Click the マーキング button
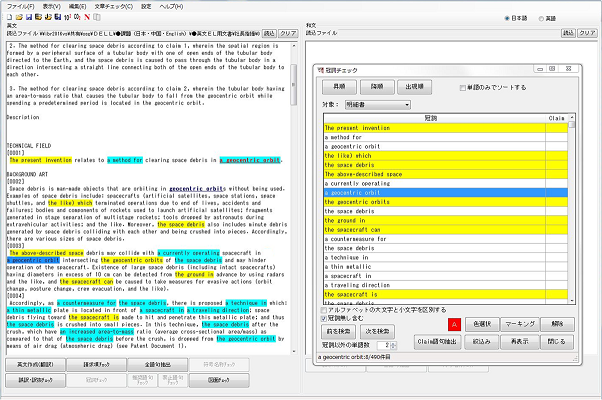 coord(520,324)
